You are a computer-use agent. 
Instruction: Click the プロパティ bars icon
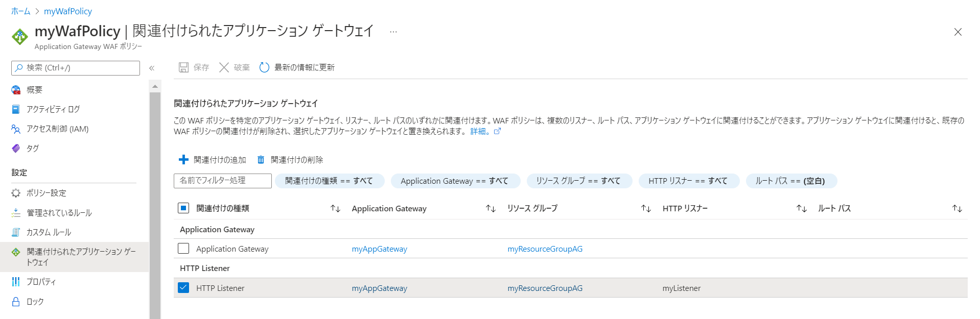16,282
